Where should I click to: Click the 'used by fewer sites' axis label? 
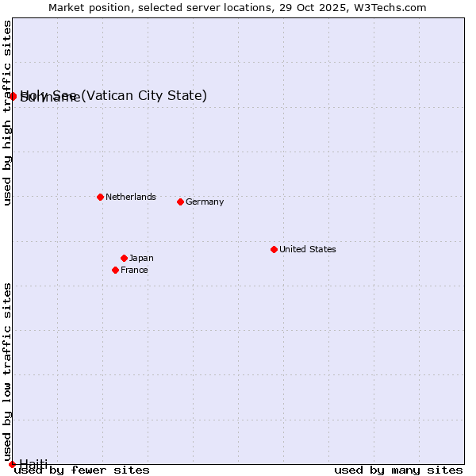pyautogui.click(x=82, y=470)
